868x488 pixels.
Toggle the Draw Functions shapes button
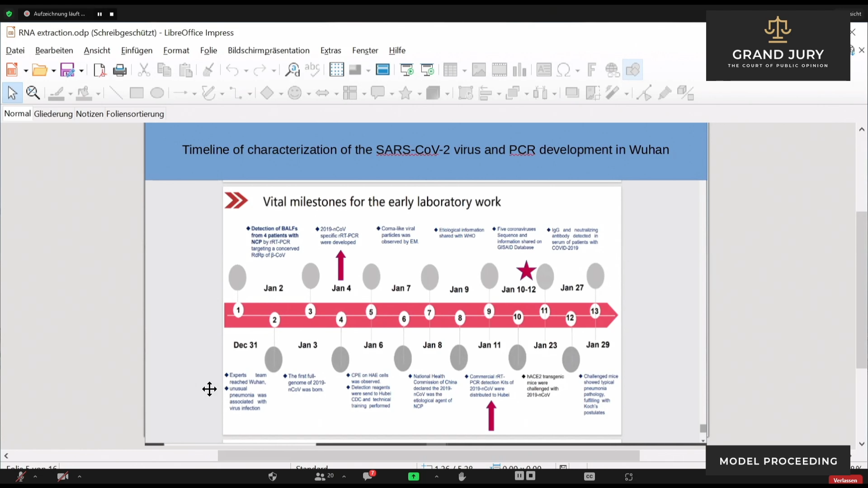pyautogui.click(x=632, y=70)
